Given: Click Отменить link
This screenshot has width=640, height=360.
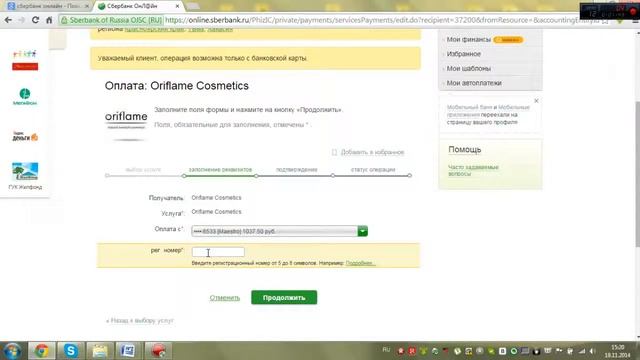Looking at the screenshot, I should pyautogui.click(x=224, y=298).
